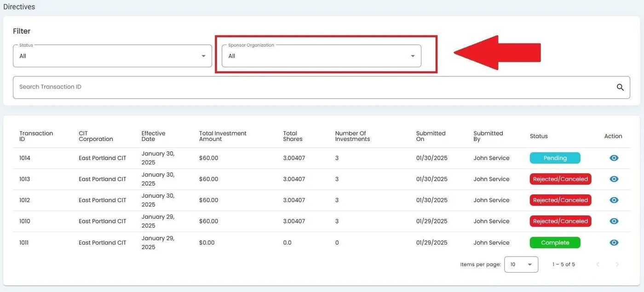The width and height of the screenshot is (644, 292).
Task: Expand the Sponsor Organization dropdown
Action: click(321, 56)
